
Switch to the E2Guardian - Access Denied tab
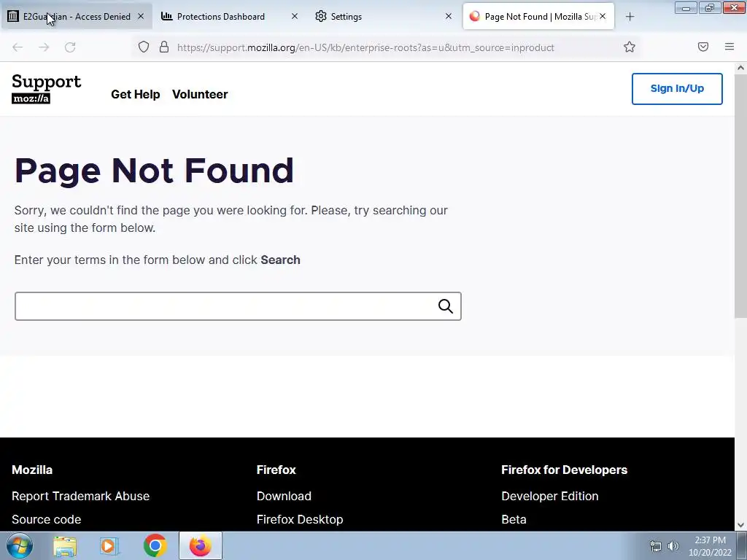[76, 16]
